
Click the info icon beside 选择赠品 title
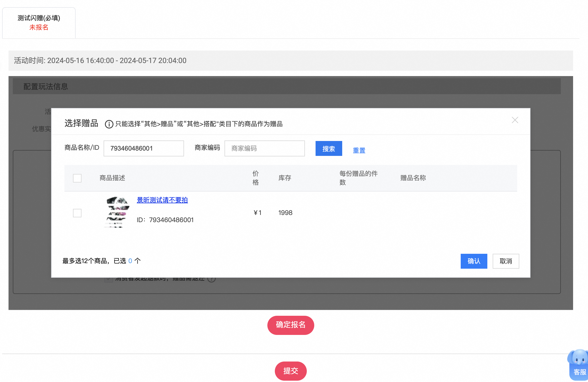coord(109,124)
